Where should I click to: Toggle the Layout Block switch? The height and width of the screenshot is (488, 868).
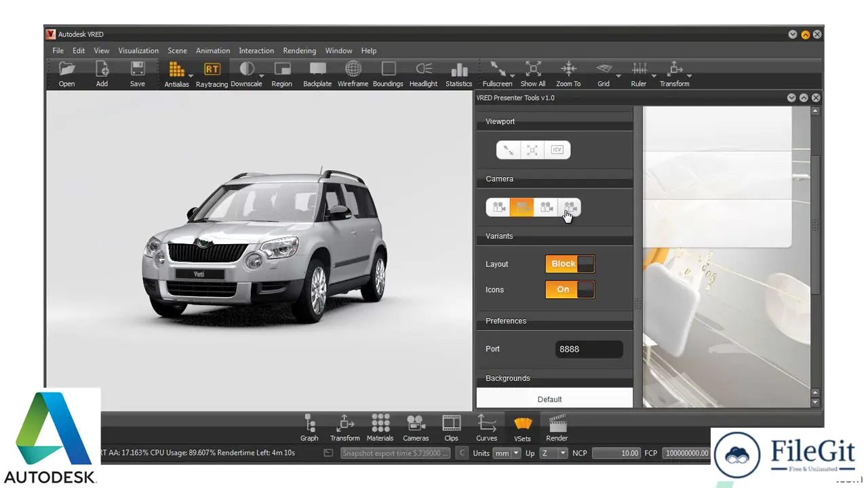coord(570,264)
